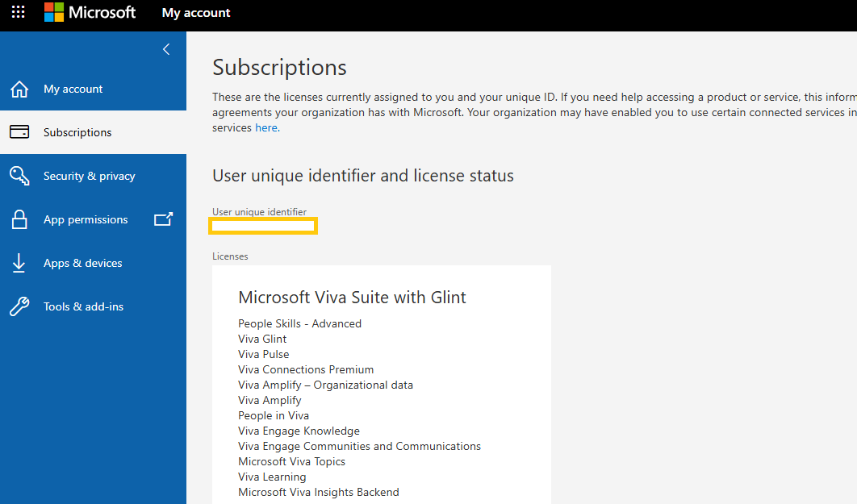857x504 pixels.
Task: Open the My account header title
Action: click(195, 13)
